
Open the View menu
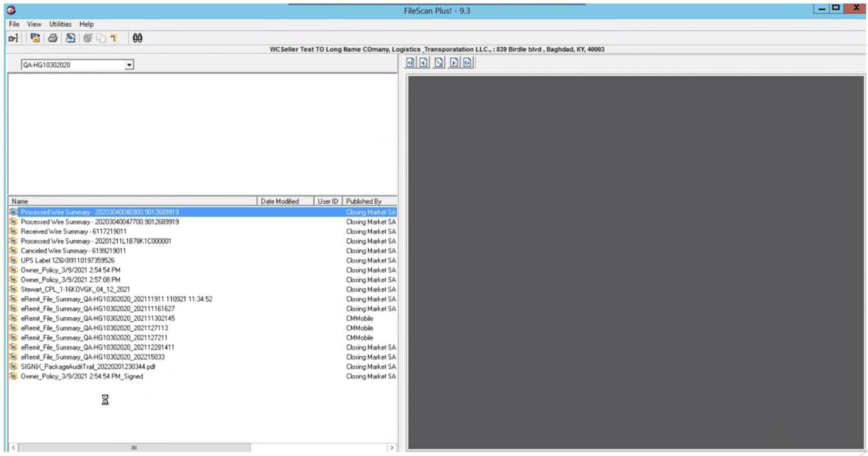[x=34, y=24]
